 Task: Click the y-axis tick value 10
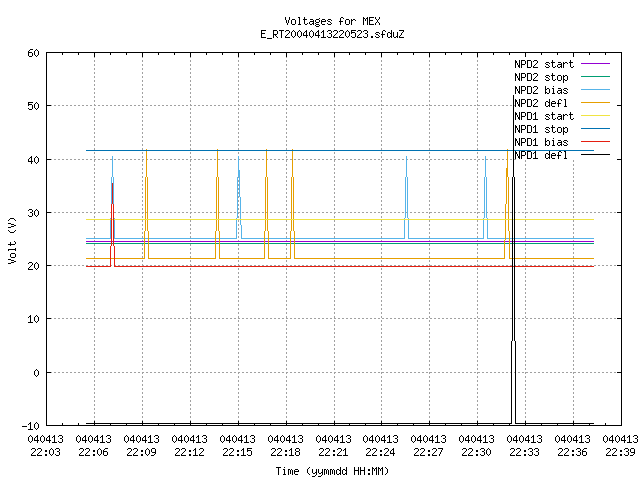33,319
